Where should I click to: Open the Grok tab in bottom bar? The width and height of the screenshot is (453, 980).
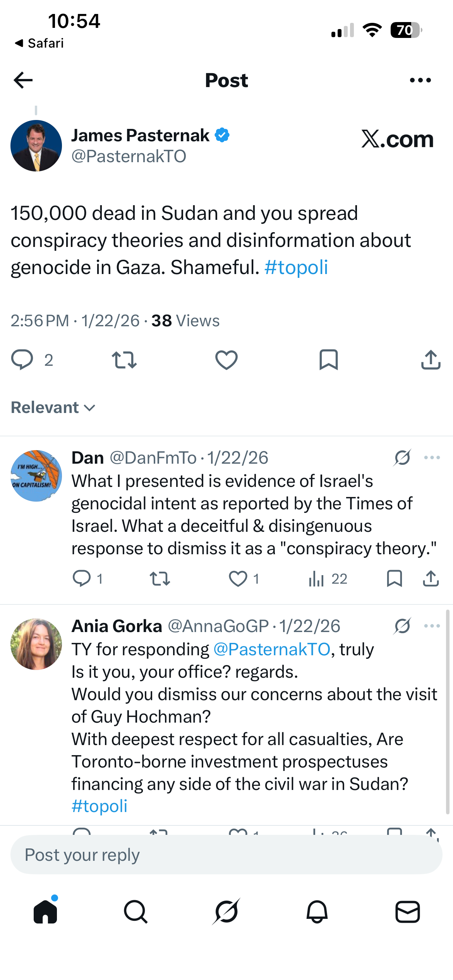[226, 912]
